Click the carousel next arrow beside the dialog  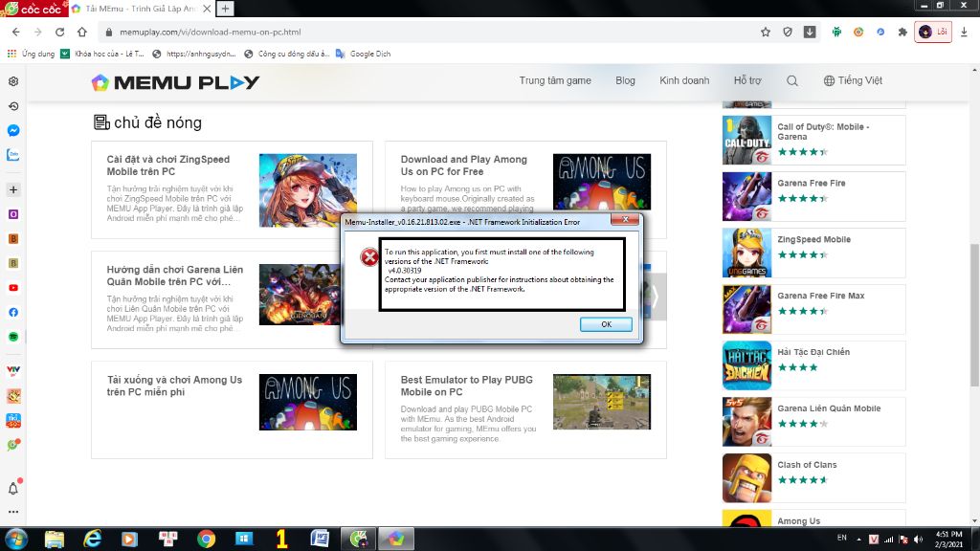(x=656, y=297)
